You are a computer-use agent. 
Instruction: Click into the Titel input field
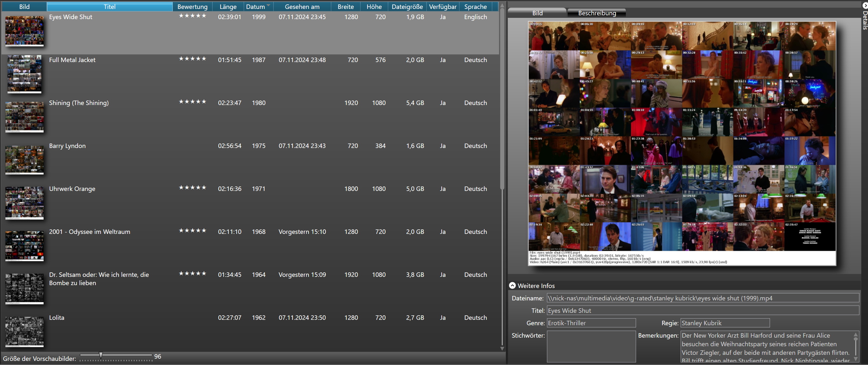tap(703, 310)
